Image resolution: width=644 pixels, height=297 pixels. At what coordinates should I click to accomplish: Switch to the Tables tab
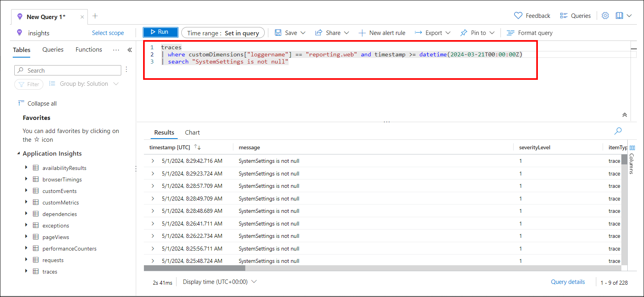point(21,50)
